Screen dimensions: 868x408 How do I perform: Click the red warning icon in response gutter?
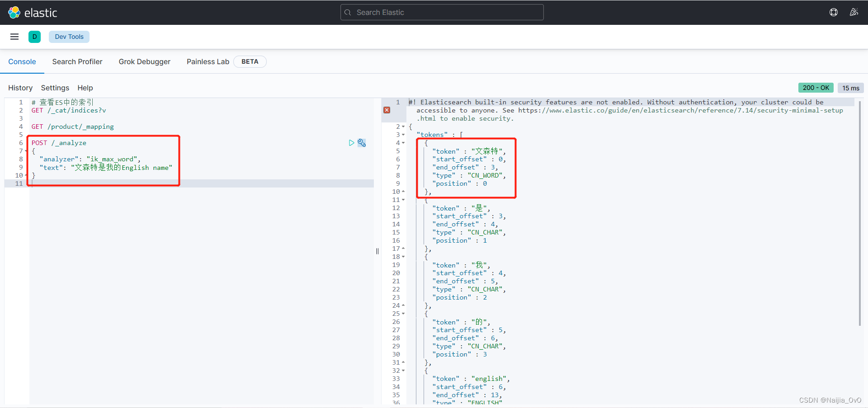(387, 110)
